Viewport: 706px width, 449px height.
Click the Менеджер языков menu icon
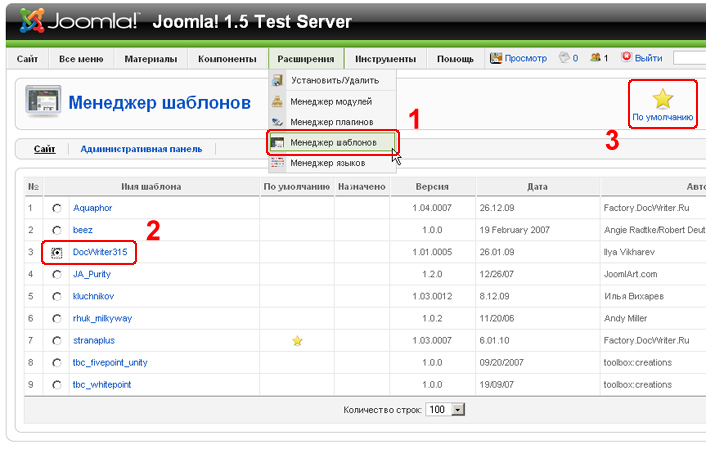click(x=277, y=163)
